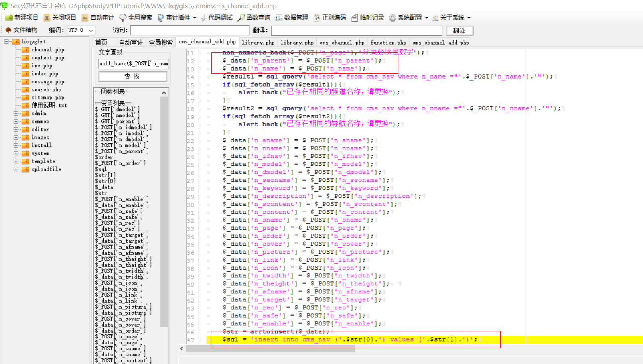Open 正则编码 regex encoding tool

(x=330, y=18)
